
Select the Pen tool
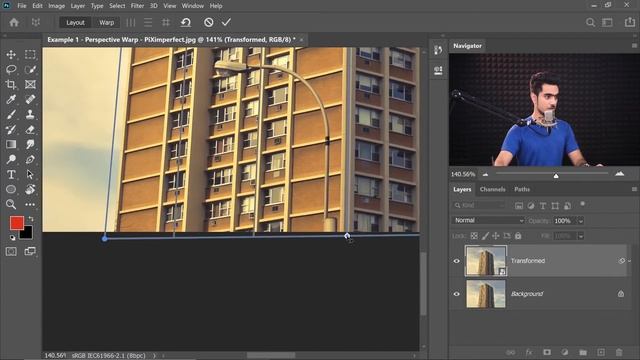[x=30, y=159]
